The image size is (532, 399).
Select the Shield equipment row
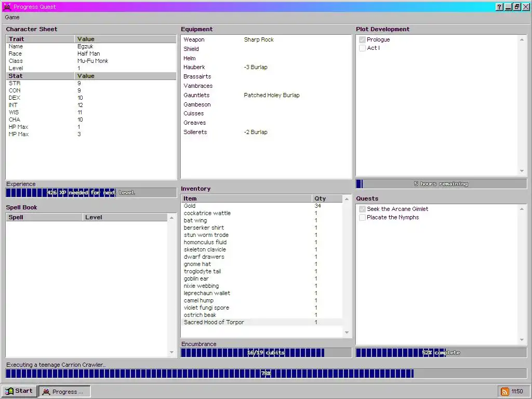(266, 49)
